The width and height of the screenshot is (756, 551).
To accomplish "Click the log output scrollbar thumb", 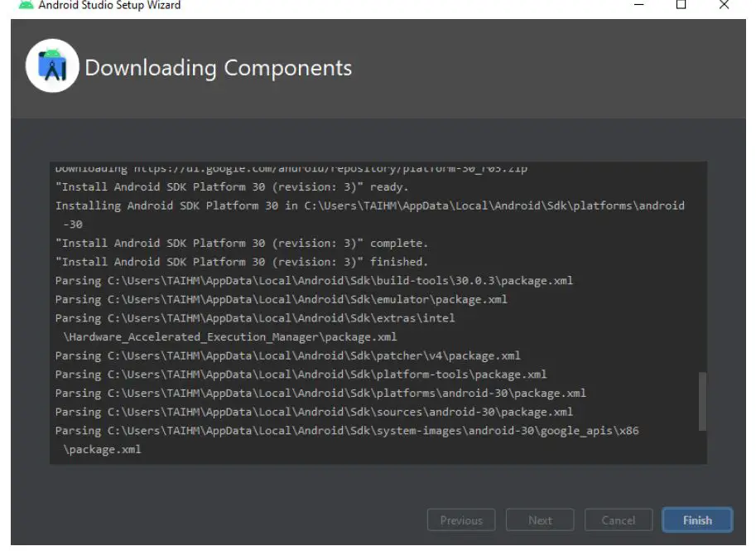I will click(x=703, y=401).
